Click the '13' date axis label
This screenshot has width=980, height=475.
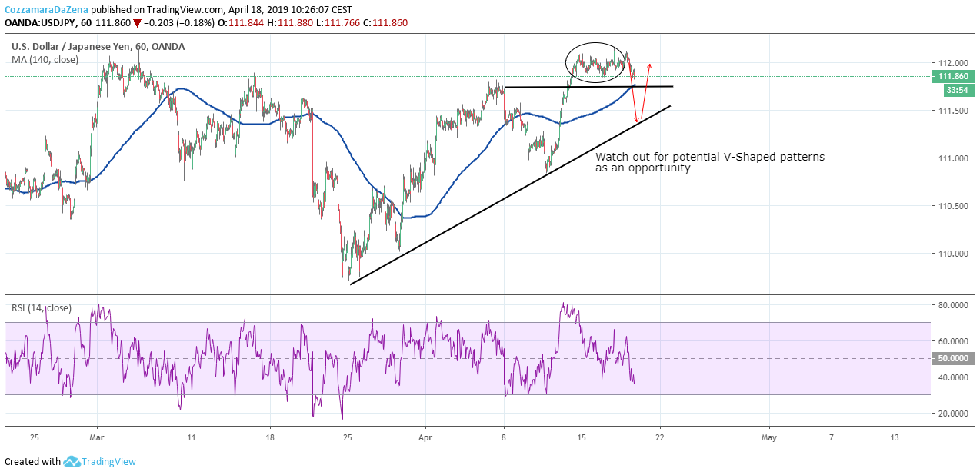(895, 437)
